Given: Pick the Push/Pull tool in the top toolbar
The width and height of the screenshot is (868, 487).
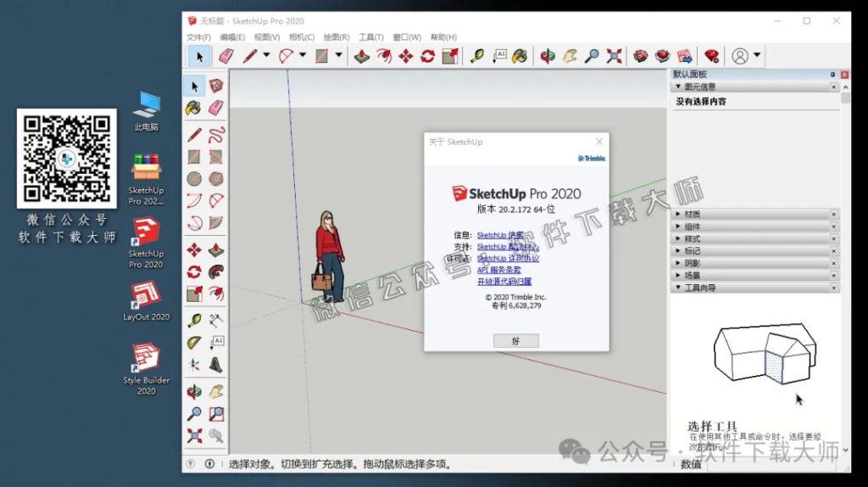Looking at the screenshot, I should [361, 56].
